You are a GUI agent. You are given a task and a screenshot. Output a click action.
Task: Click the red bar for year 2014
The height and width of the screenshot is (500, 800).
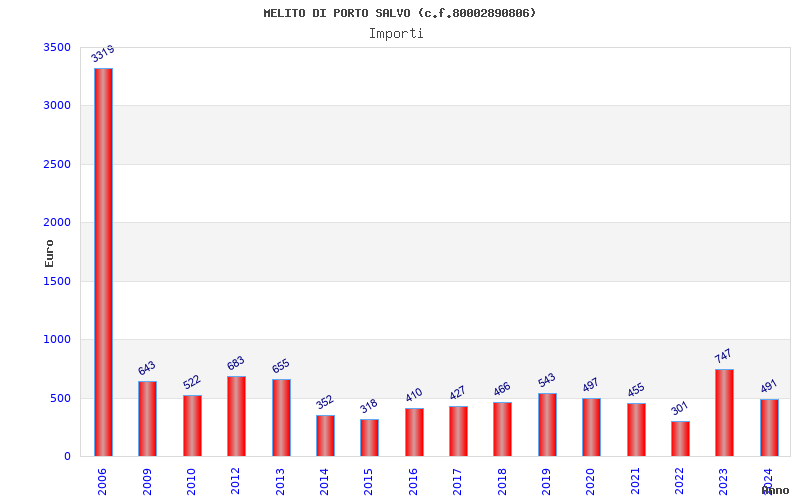point(326,436)
